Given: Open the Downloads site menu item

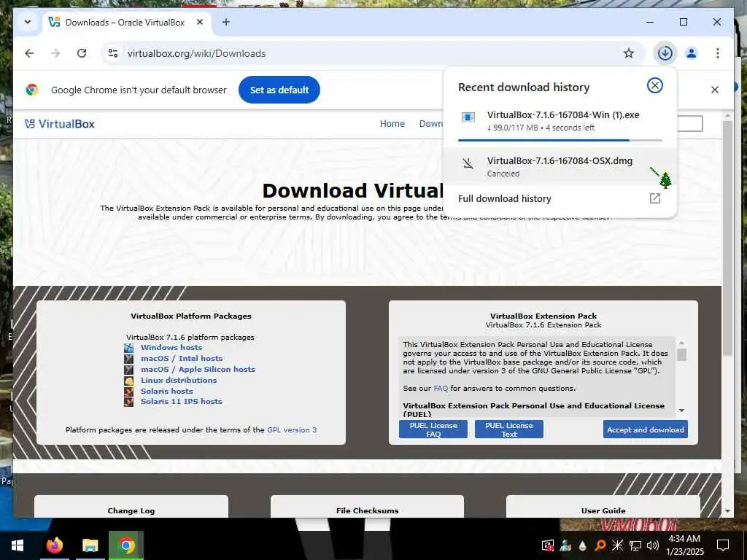Looking at the screenshot, I should pos(431,124).
